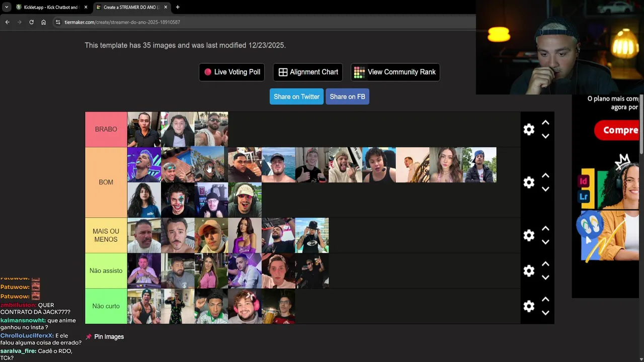Click chat username ChrolloLucilferxX
This screenshot has width=644, height=362.
(27, 335)
